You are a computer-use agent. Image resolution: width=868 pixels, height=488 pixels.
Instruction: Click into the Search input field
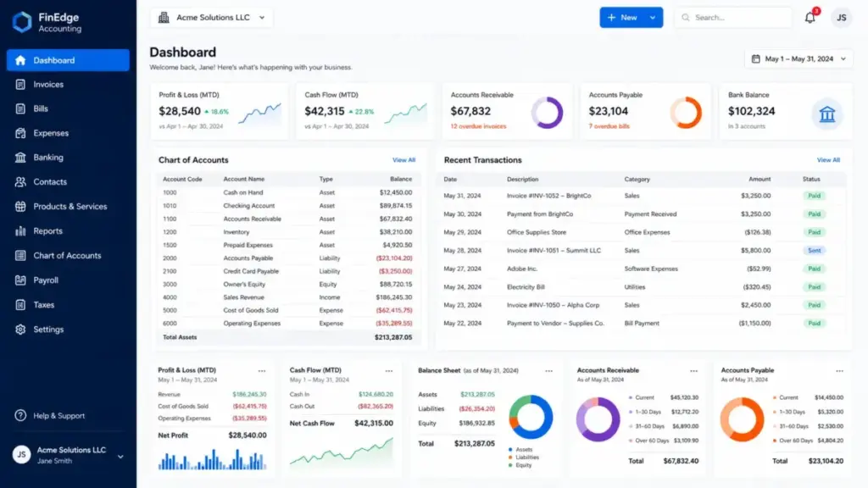point(733,18)
